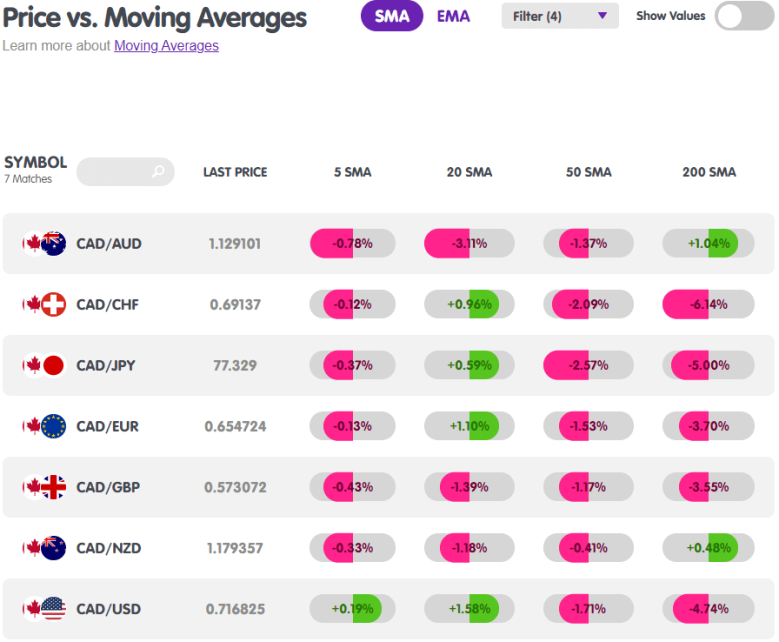The width and height of the screenshot is (779, 642).
Task: Click the CAD/USD flag pair icon
Action: pos(44,609)
